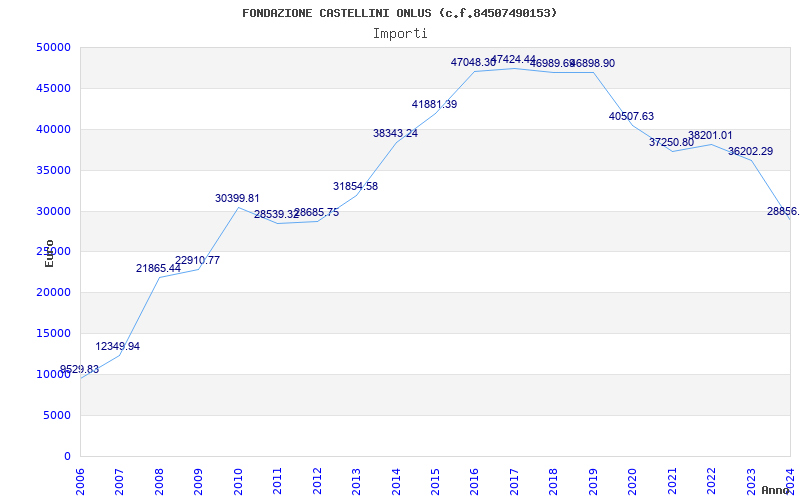Click the 2016 x-axis year label
The image size is (800, 500).
click(475, 482)
